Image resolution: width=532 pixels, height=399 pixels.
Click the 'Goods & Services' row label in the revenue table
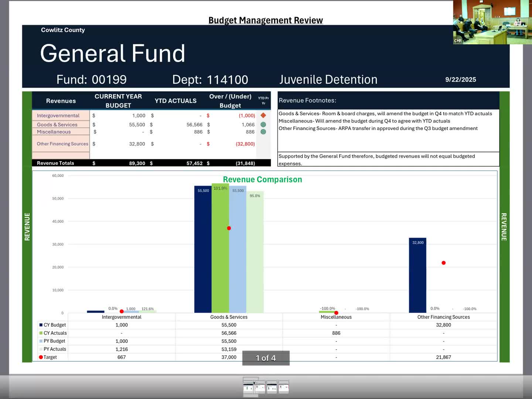pyautogui.click(x=57, y=125)
